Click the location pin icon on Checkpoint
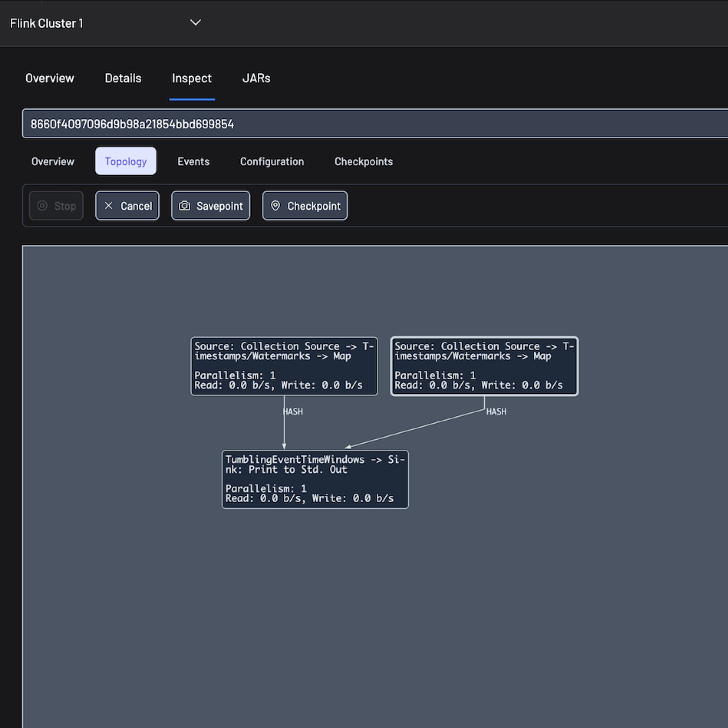This screenshot has width=728, height=728. click(275, 206)
